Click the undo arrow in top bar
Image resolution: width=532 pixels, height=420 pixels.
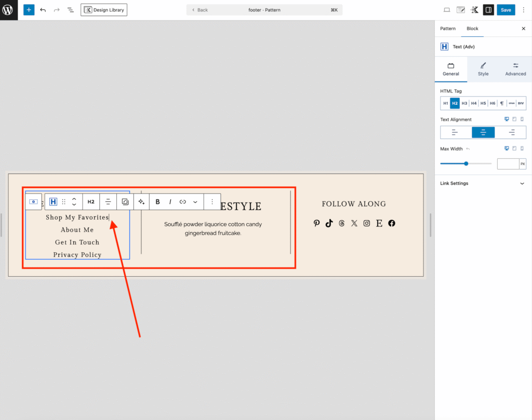[x=43, y=10]
